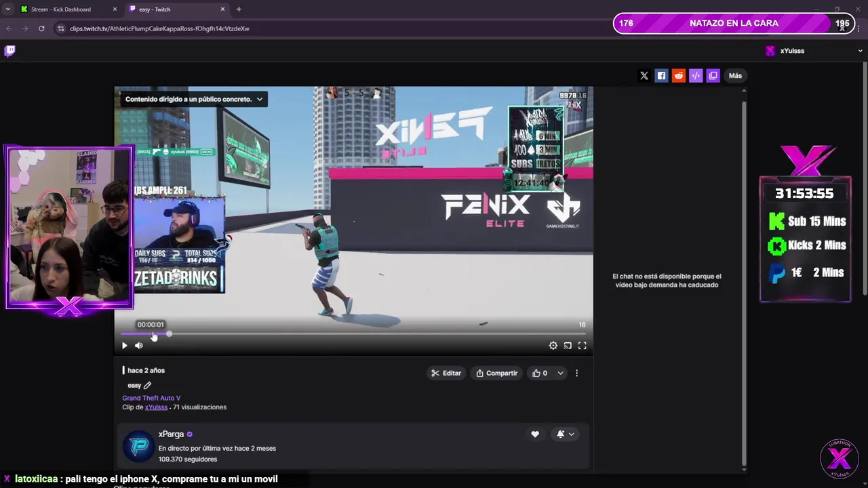Like the clip with the thumbs-up
The width and height of the screenshot is (868, 488).
click(540, 373)
